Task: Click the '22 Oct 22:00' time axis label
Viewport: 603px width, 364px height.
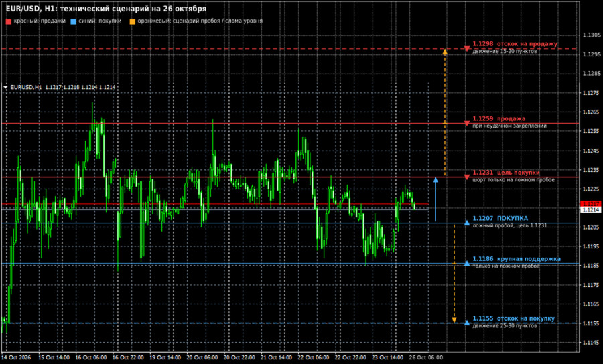Action: pos(350,357)
